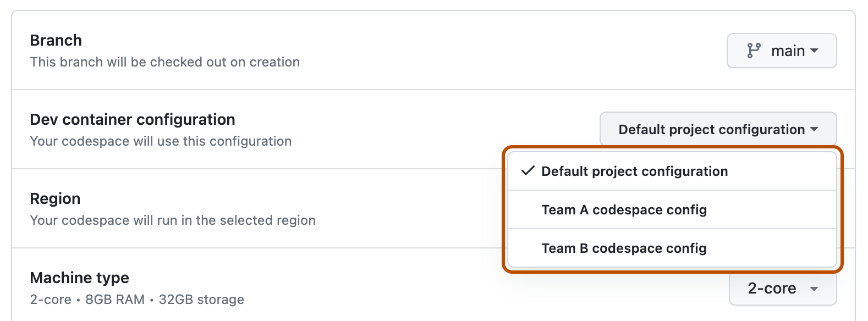Screen dimensions: 868x321
Task: Click the dropdown arrow on Default project configuration
Action: [816, 129]
